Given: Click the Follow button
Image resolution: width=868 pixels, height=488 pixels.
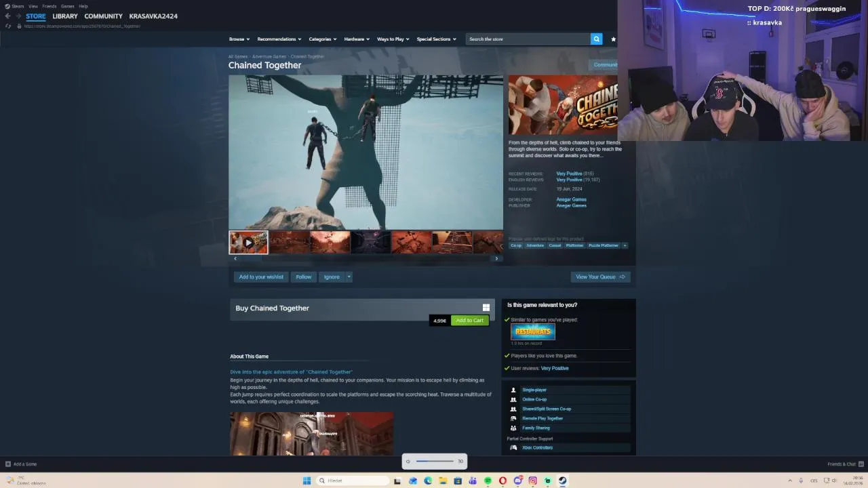Looking at the screenshot, I should [x=304, y=277].
